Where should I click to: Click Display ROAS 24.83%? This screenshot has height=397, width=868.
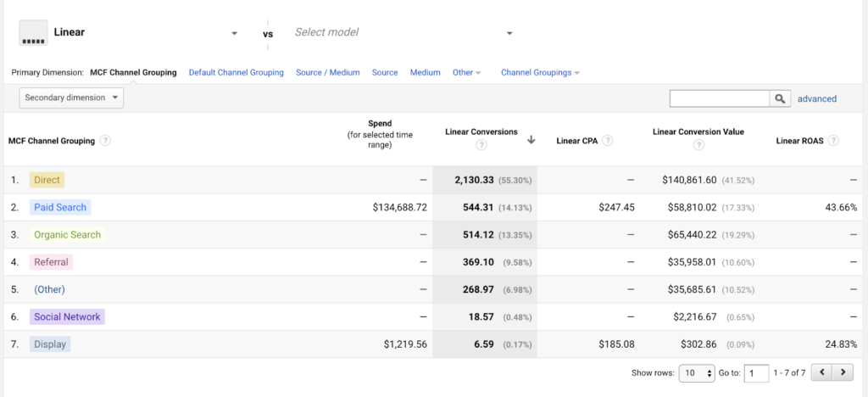tap(841, 344)
